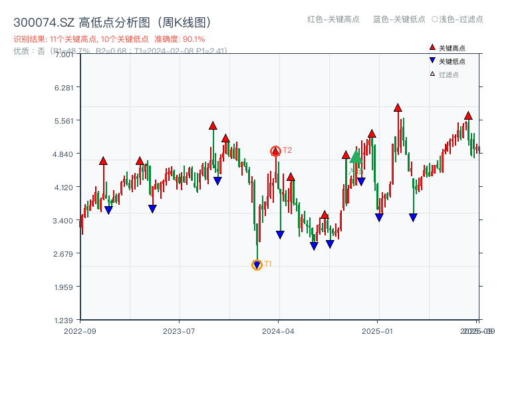Select the blue low marker just below 入场 label
The height and width of the screenshot is (399, 532).
(361, 182)
